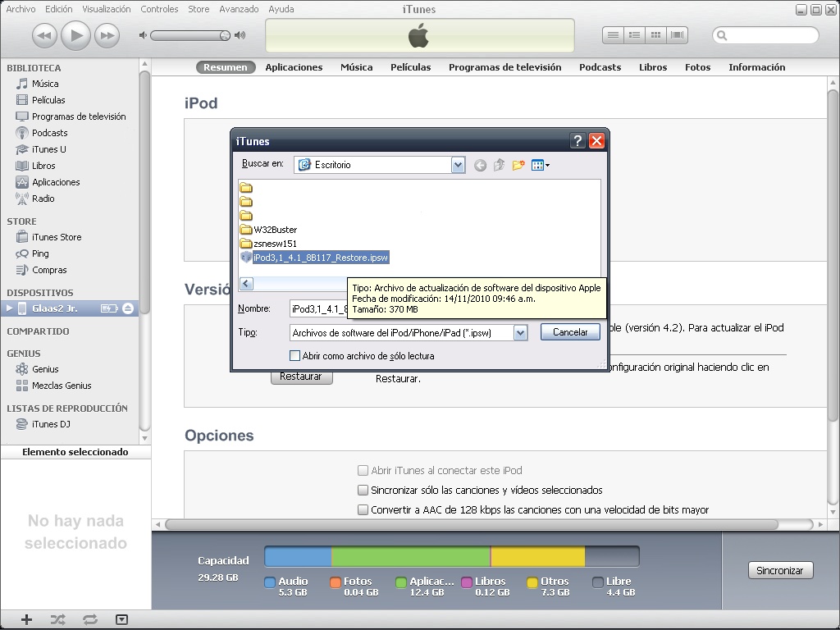Image resolution: width=840 pixels, height=630 pixels.
Task: Switch to grid view
Action: point(655,35)
